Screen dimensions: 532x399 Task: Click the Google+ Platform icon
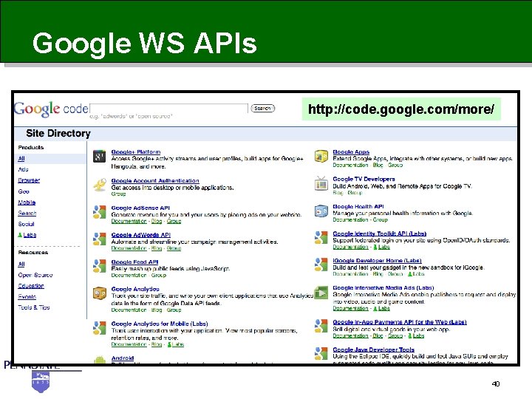(100, 157)
